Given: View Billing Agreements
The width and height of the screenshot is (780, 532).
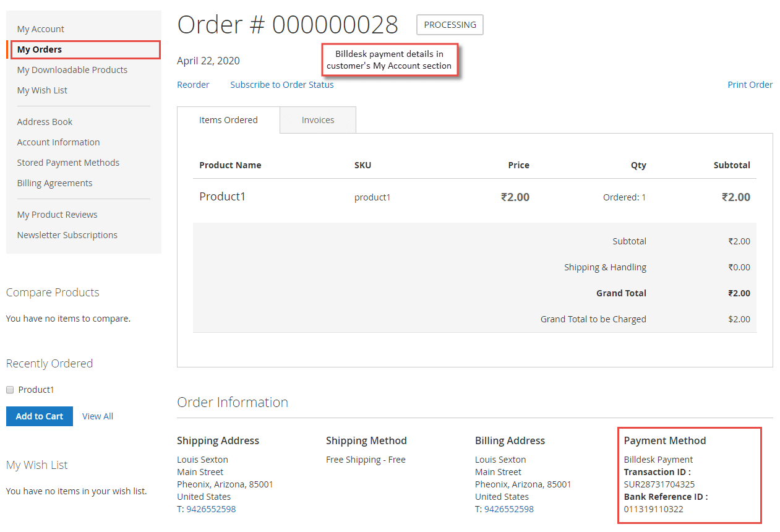Looking at the screenshot, I should (54, 182).
